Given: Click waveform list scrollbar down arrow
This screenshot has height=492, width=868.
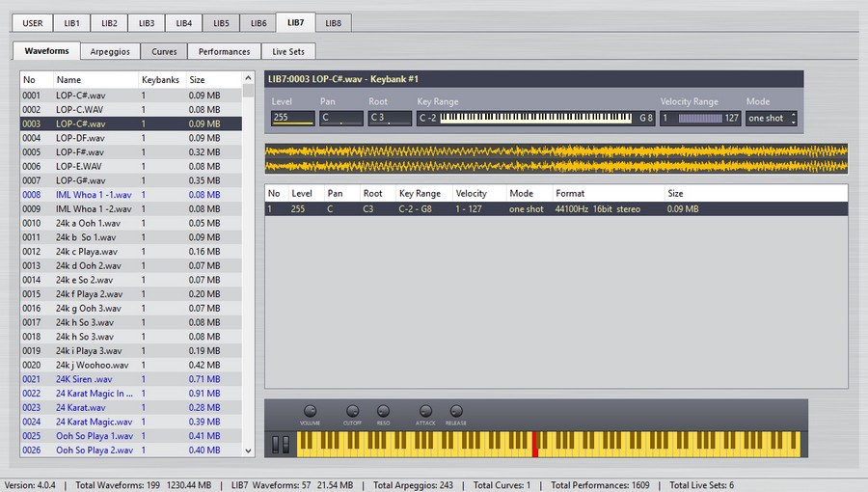Looking at the screenshot, I should pos(249,450).
